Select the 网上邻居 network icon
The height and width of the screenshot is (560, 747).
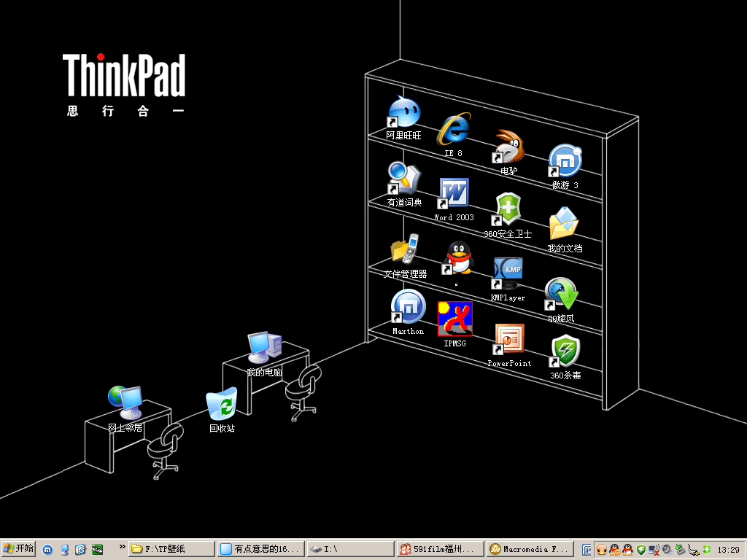tap(125, 408)
